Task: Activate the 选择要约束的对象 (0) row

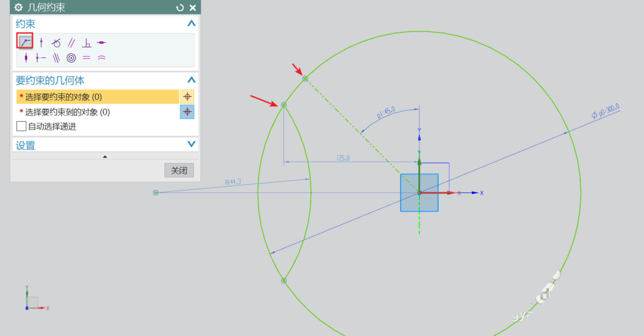Action: pyautogui.click(x=98, y=97)
